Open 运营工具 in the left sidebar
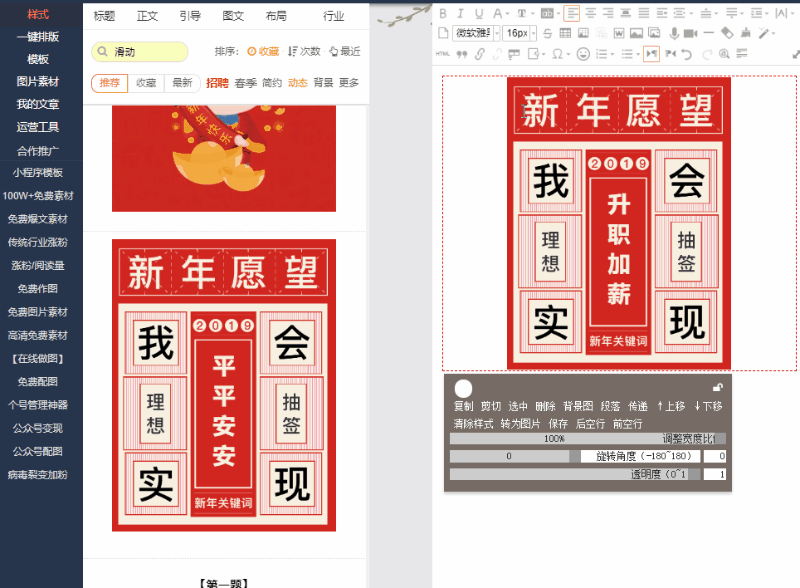Viewport: 800px width, 588px height. pyautogui.click(x=38, y=127)
